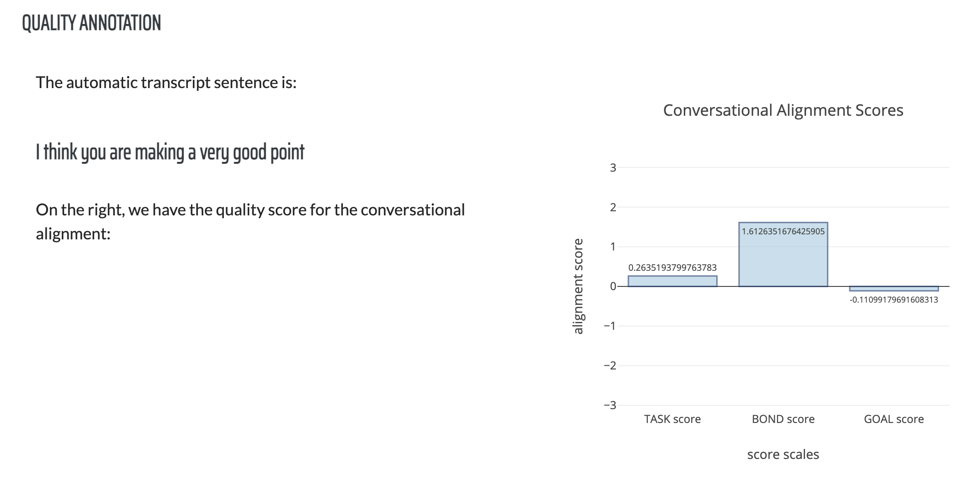Click 'The automatic transcript sentence is:' text

[166, 83]
